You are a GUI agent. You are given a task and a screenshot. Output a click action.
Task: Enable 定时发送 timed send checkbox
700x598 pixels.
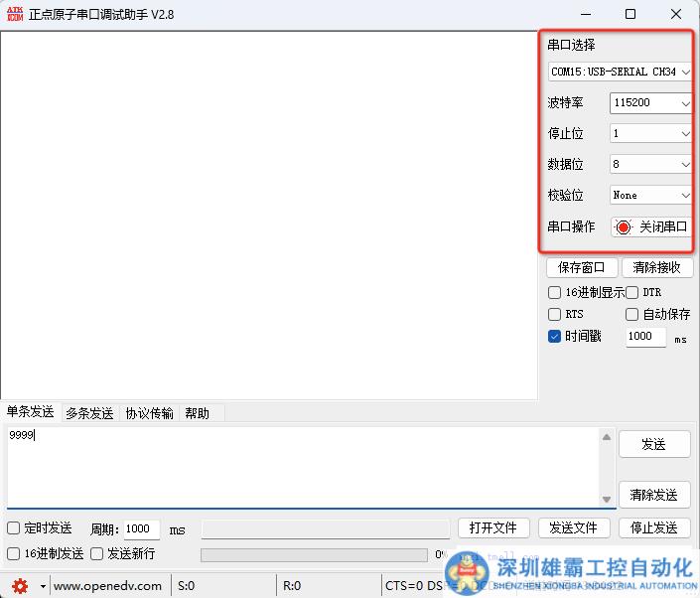(x=14, y=528)
